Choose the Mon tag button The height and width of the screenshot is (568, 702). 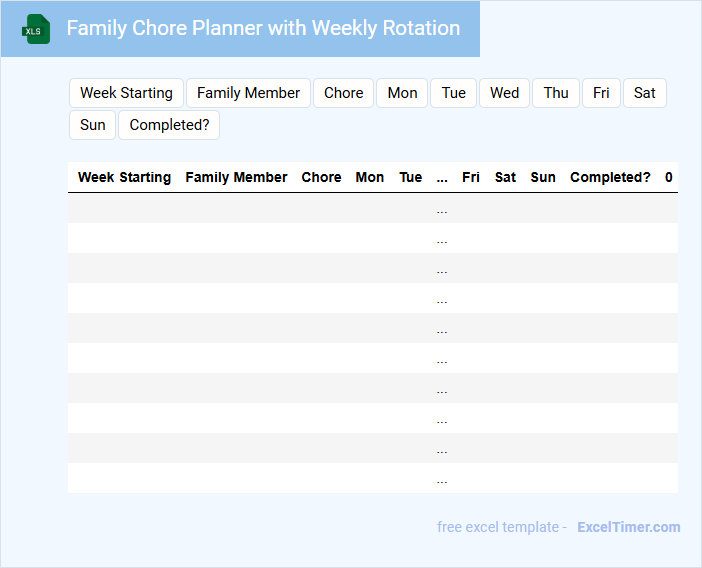click(402, 93)
